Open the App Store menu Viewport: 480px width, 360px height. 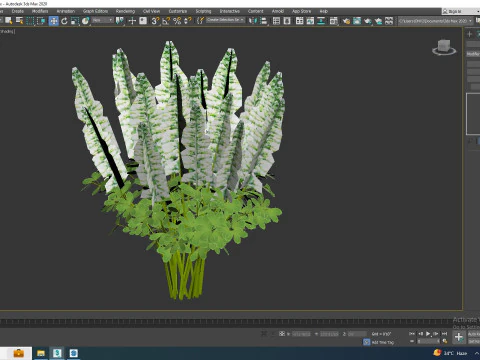coord(301,11)
